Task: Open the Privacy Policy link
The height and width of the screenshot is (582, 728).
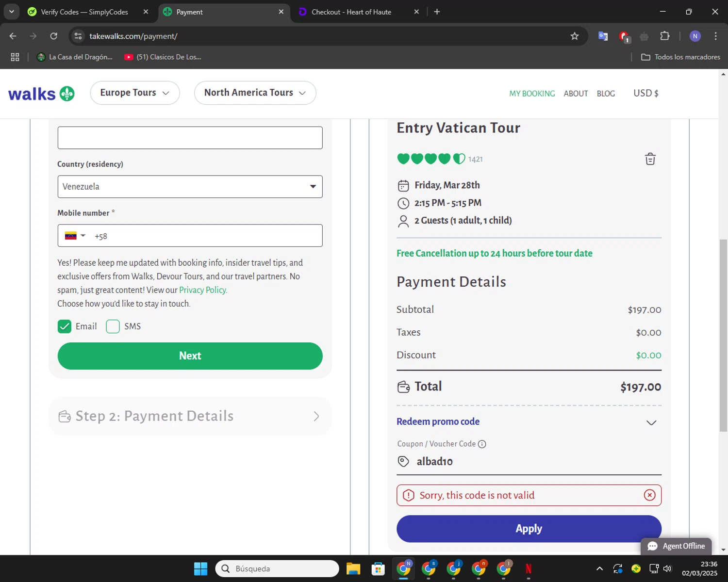Action: pyautogui.click(x=202, y=290)
